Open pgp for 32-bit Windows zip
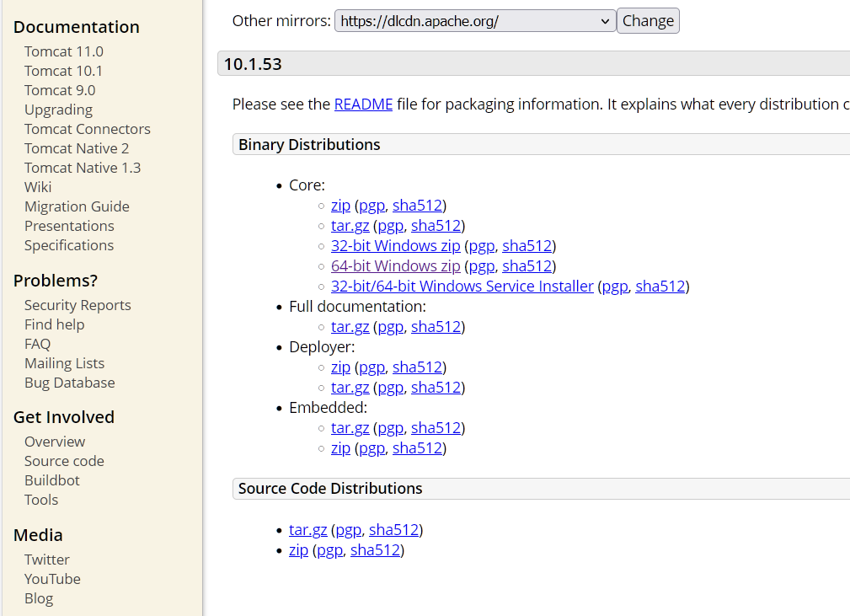The image size is (850, 616). pyautogui.click(x=482, y=245)
